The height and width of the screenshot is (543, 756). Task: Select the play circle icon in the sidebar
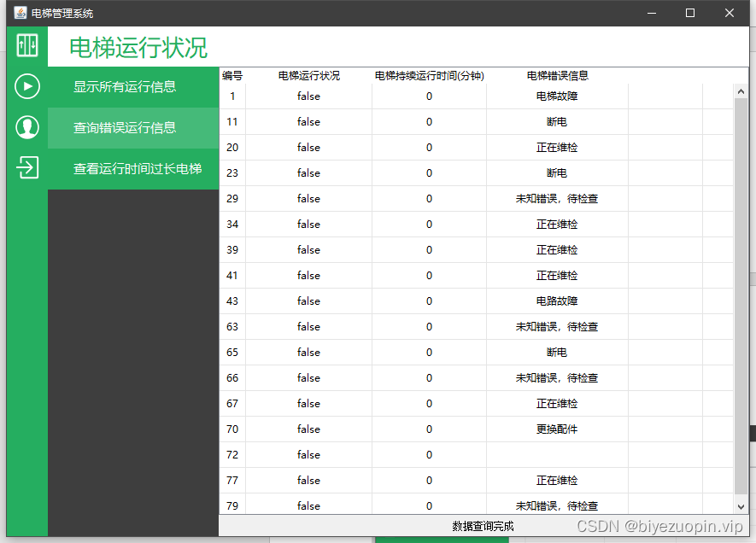pos(26,86)
